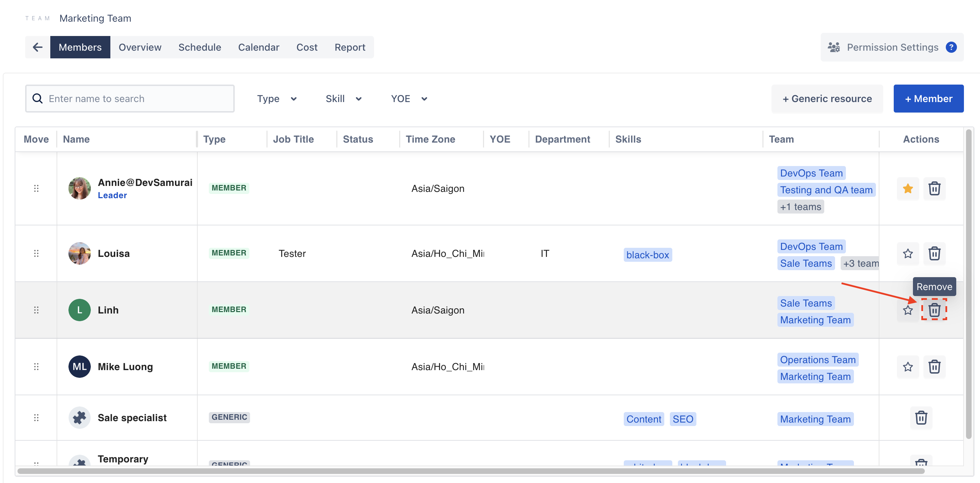Switch to the Schedule tab

pyautogui.click(x=199, y=46)
